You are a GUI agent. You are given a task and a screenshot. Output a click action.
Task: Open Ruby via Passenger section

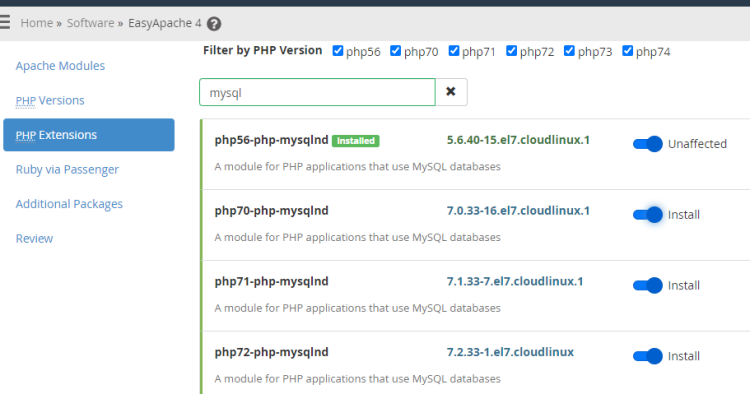coord(67,169)
